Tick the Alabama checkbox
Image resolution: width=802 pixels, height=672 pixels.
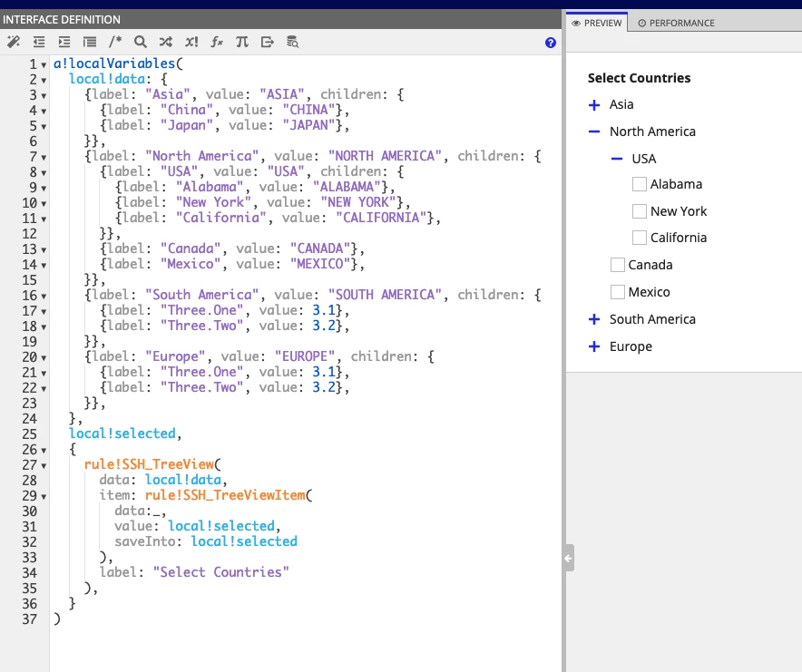[640, 184]
